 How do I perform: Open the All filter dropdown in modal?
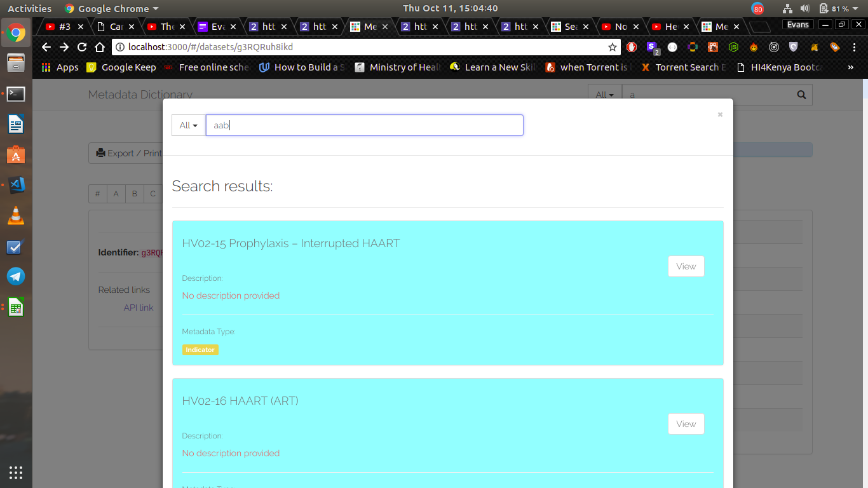[189, 125]
